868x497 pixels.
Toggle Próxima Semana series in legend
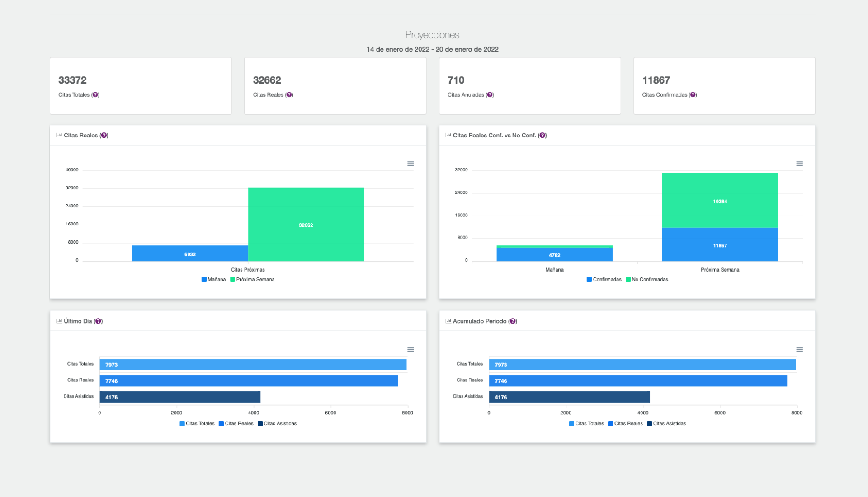(253, 280)
